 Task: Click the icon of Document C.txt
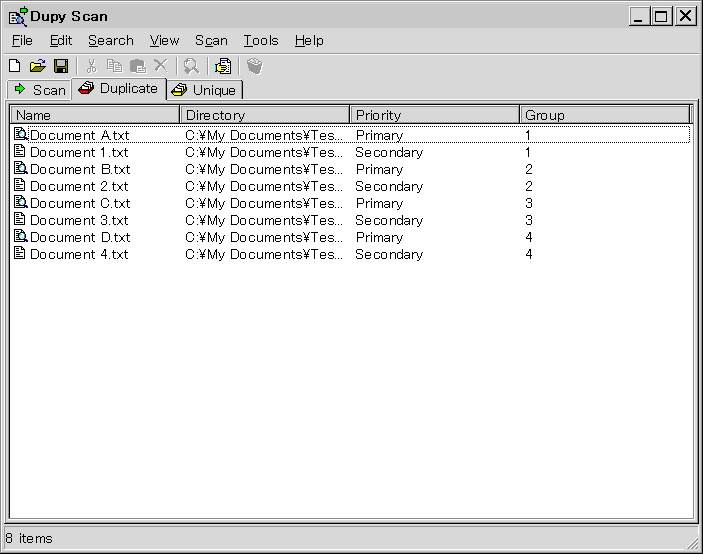coord(21,202)
